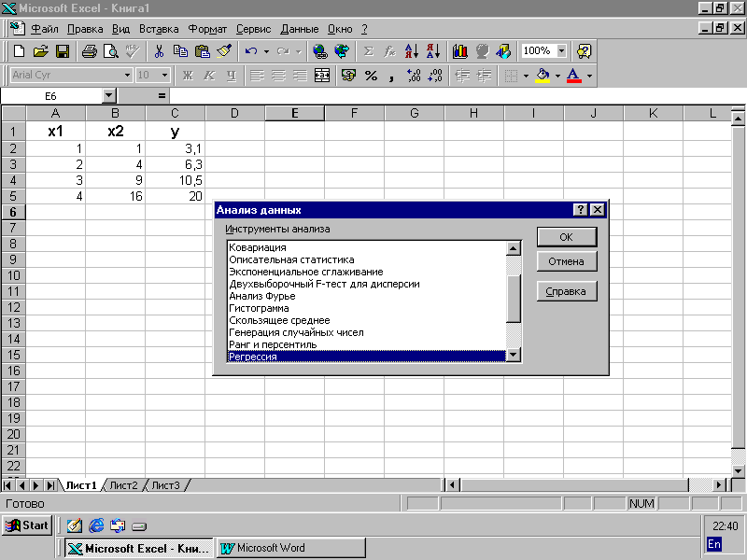Click the Print icon in toolbar
This screenshot has width=747, height=560.
pyautogui.click(x=89, y=51)
